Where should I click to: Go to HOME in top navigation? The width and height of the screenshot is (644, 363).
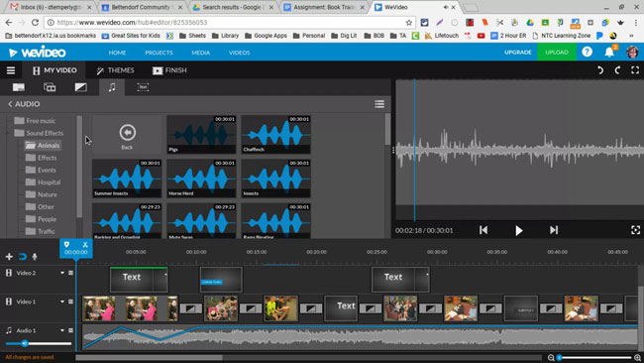(x=117, y=53)
